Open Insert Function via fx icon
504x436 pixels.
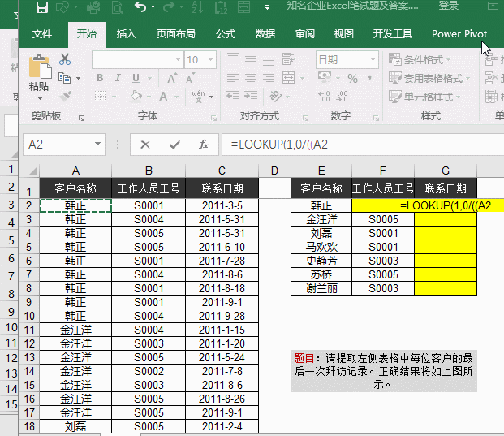[204, 145]
